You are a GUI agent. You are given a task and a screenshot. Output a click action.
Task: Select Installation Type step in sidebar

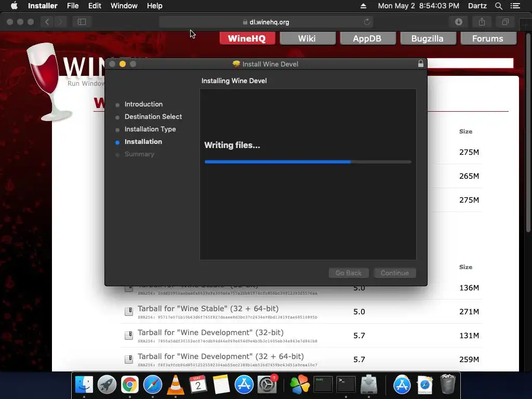(x=150, y=129)
